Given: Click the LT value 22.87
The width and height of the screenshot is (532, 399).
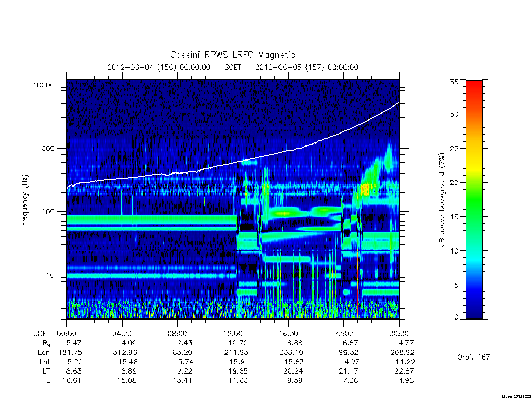Looking at the screenshot, I should (x=404, y=371).
